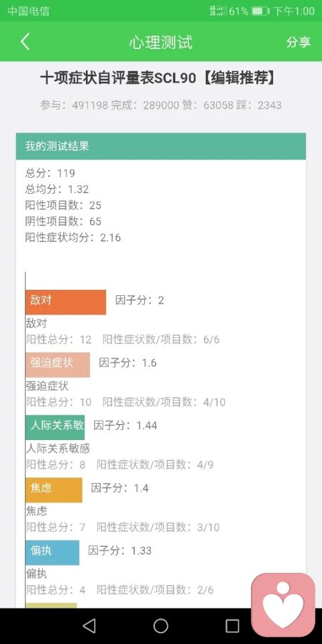The image size is (322, 644).
Task: Select the yellow 焦虑 bar
Action: pos(54,490)
